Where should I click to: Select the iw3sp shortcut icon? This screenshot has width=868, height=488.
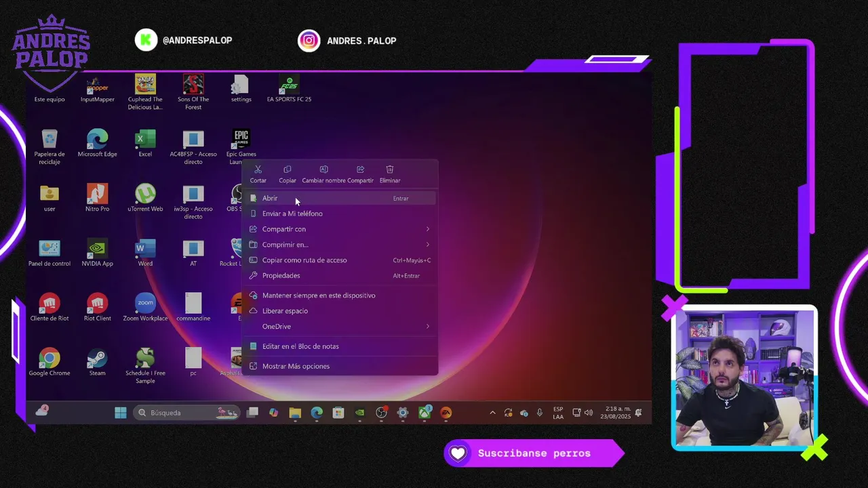193,202
